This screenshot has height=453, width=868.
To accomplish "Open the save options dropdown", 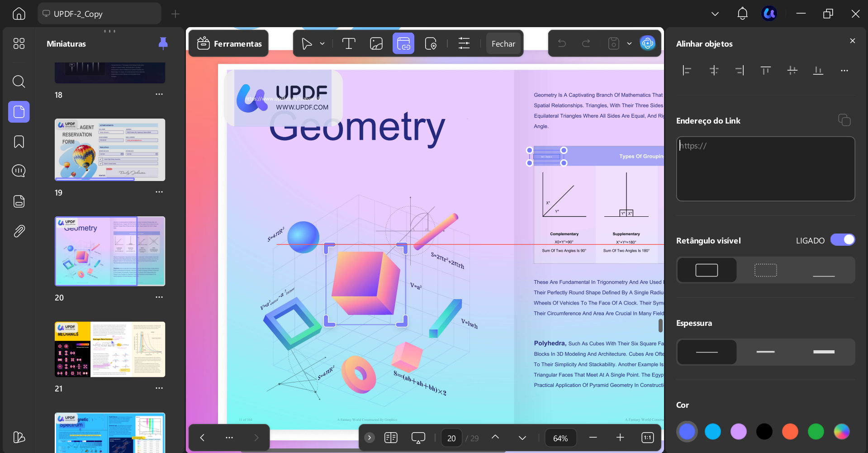I will (629, 43).
